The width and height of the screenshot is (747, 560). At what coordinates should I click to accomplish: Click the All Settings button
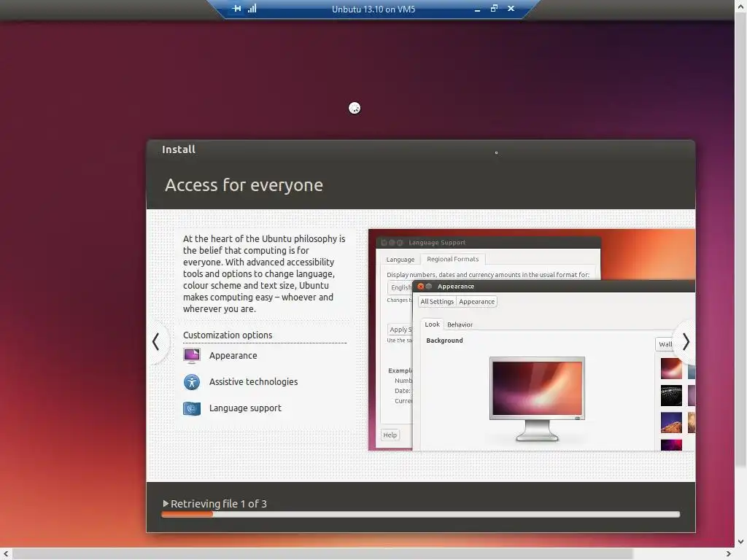click(437, 302)
